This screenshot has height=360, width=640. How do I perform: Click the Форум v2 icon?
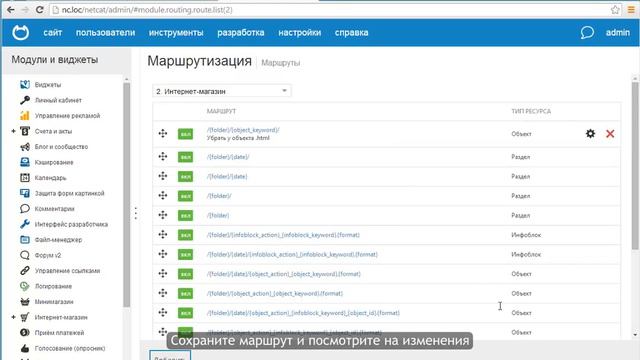[x=24, y=255]
